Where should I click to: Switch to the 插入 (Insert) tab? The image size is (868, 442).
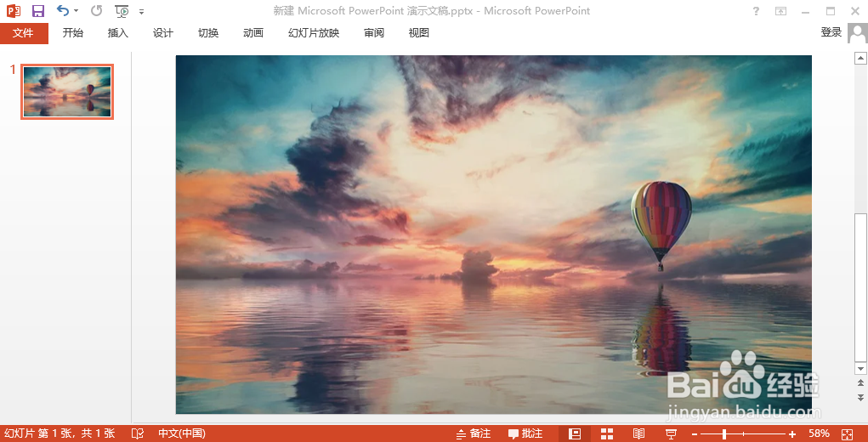[118, 33]
